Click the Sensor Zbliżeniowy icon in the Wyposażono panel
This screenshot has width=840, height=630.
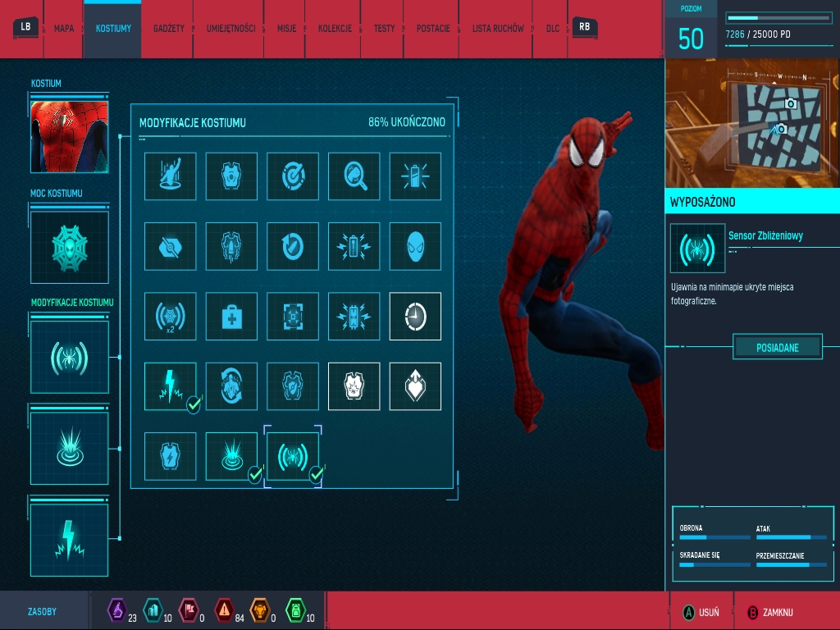tap(697, 248)
